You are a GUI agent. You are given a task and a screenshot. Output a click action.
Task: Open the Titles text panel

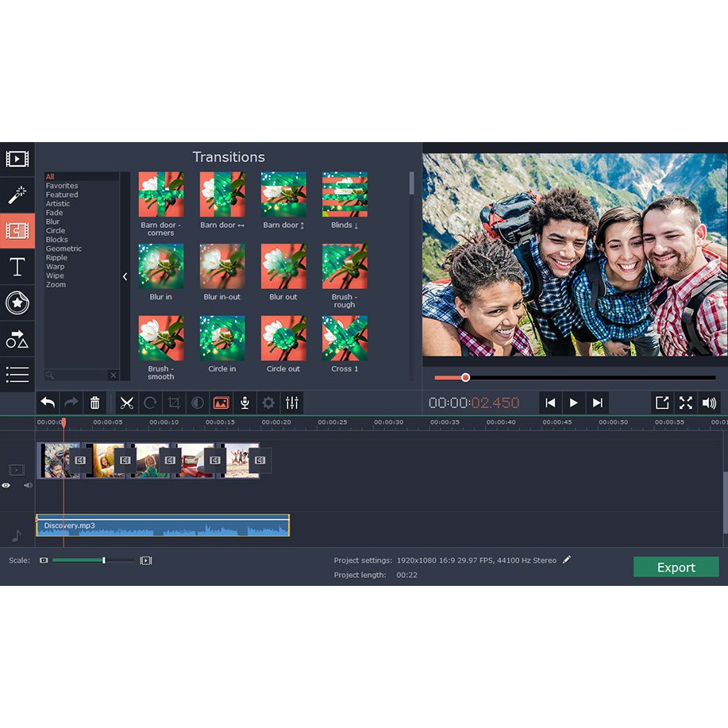pos(17,267)
